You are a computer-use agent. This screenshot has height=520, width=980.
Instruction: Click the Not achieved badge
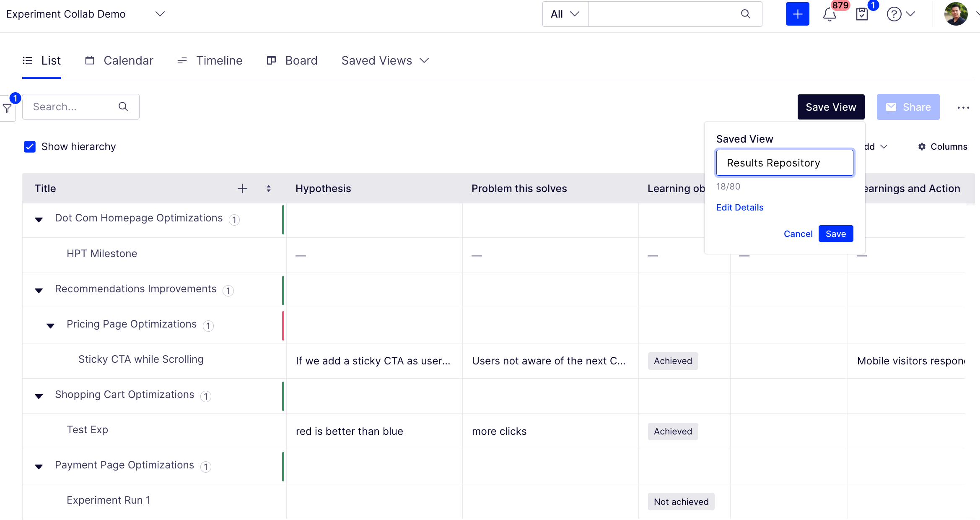(681, 502)
